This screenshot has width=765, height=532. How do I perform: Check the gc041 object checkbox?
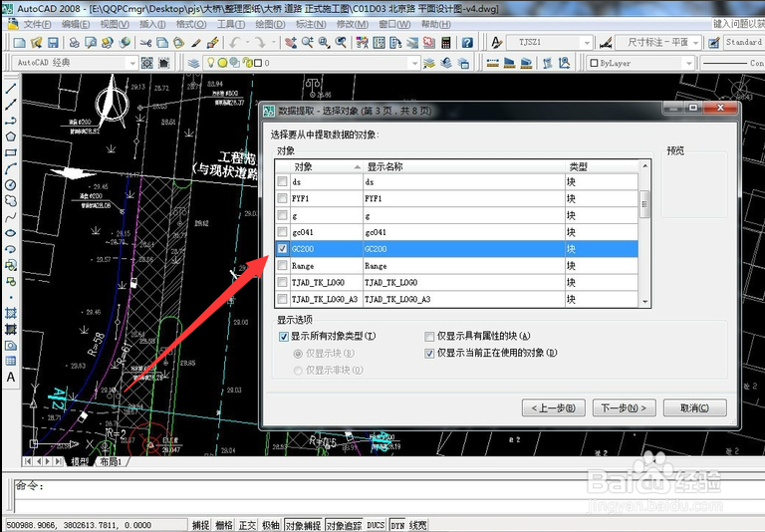click(282, 232)
